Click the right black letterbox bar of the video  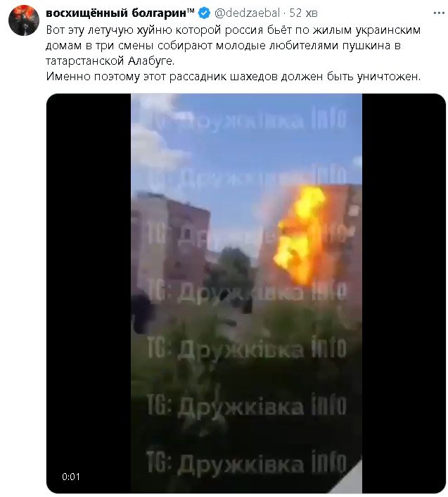tap(404, 293)
